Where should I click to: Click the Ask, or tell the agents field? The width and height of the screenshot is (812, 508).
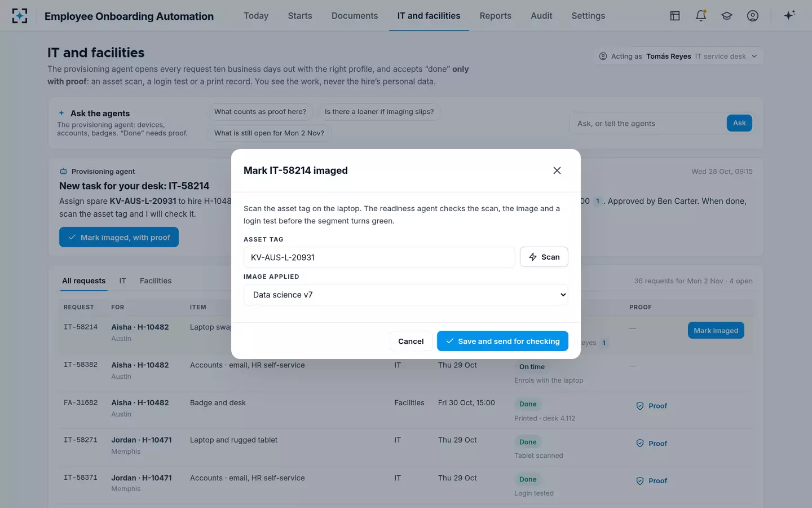(648, 123)
